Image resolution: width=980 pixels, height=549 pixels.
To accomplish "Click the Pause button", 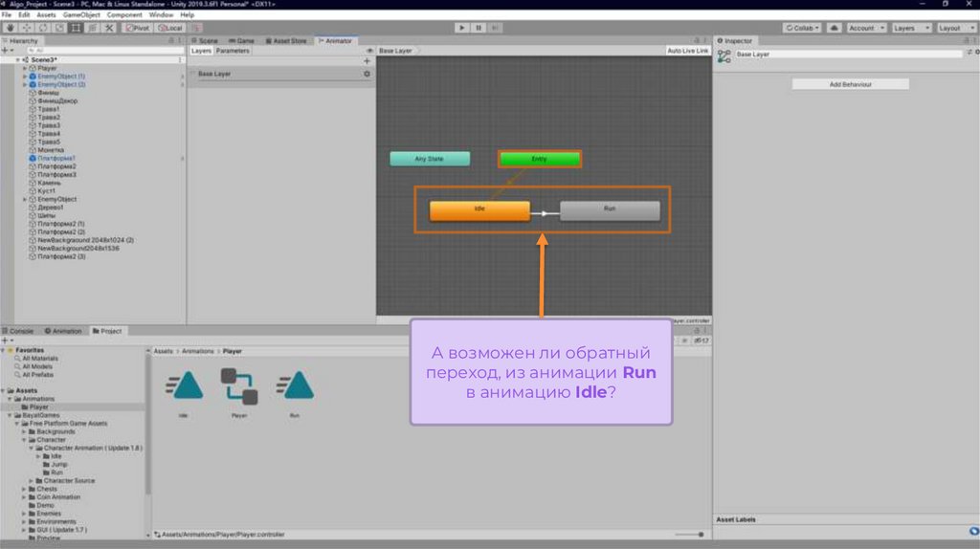I will click(x=479, y=28).
